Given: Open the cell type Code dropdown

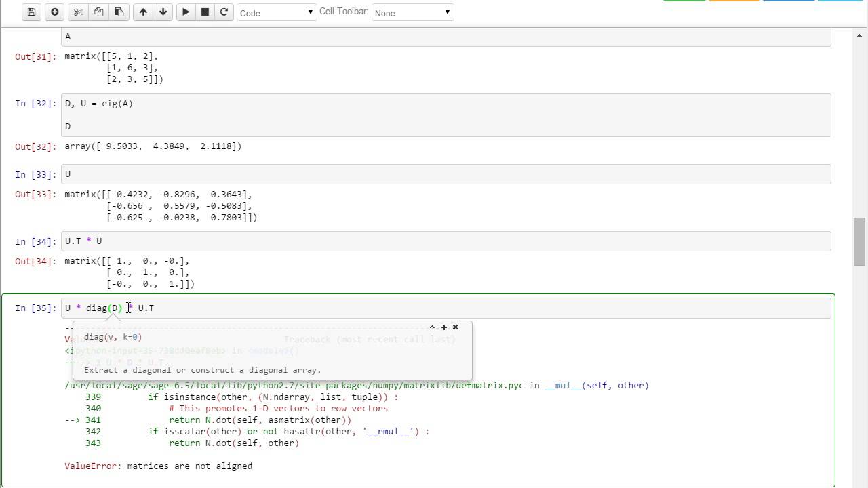Looking at the screenshot, I should click(277, 12).
